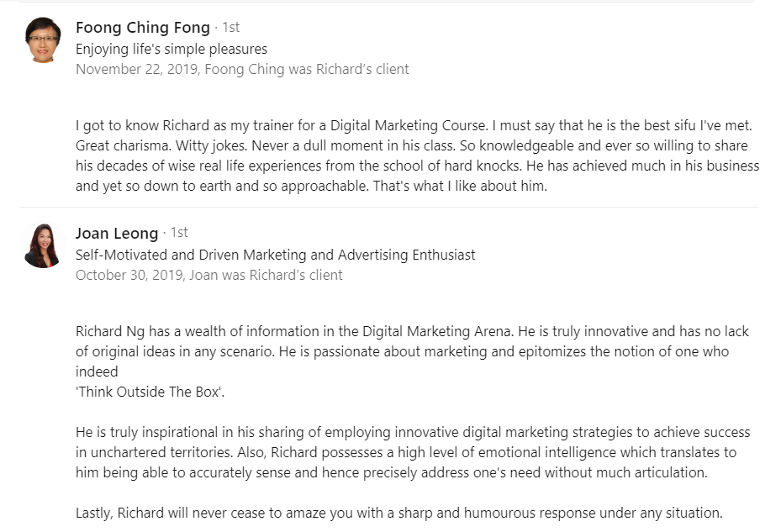Screen dimensions: 781x532
Task: Select the headline 'Enjoying life's simple pleasures'
Action: pos(172,49)
